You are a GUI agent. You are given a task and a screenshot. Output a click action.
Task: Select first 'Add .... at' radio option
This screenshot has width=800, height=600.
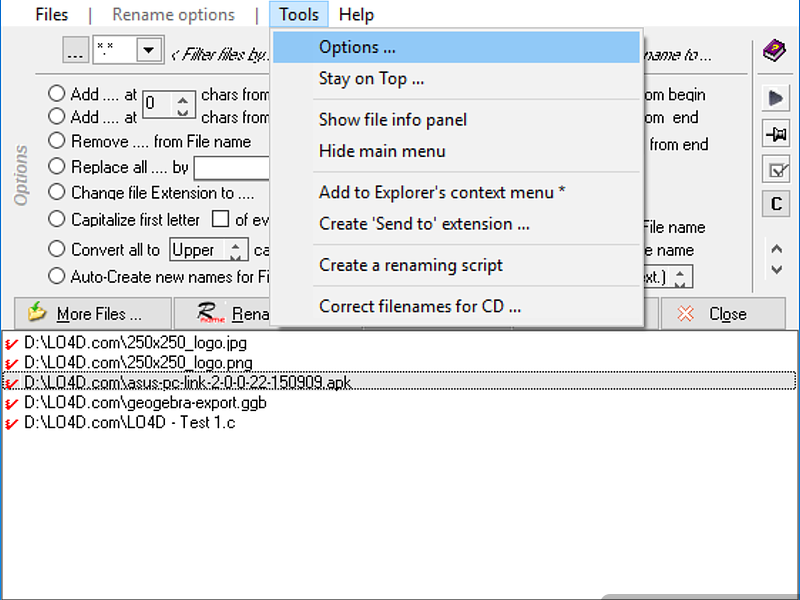click(57, 93)
